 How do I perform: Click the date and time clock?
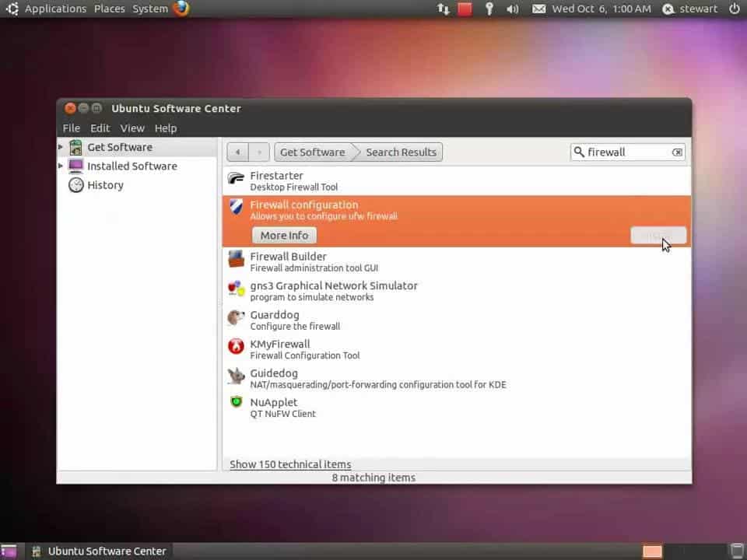click(x=601, y=9)
